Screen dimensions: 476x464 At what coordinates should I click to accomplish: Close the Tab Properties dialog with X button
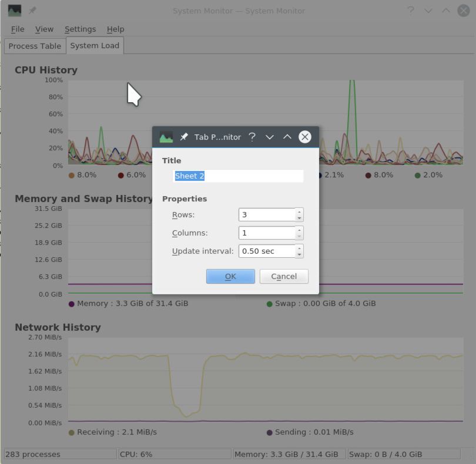(305, 137)
